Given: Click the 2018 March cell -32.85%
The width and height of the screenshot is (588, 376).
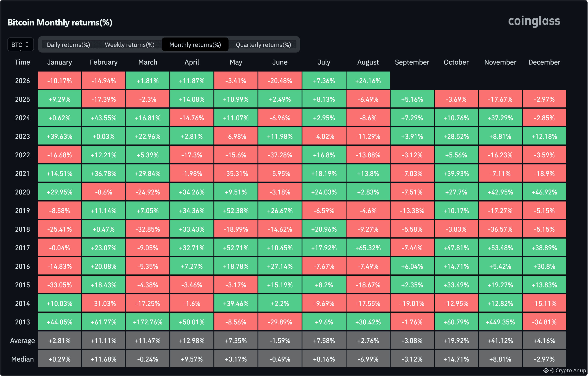Looking at the screenshot, I should (148, 229).
